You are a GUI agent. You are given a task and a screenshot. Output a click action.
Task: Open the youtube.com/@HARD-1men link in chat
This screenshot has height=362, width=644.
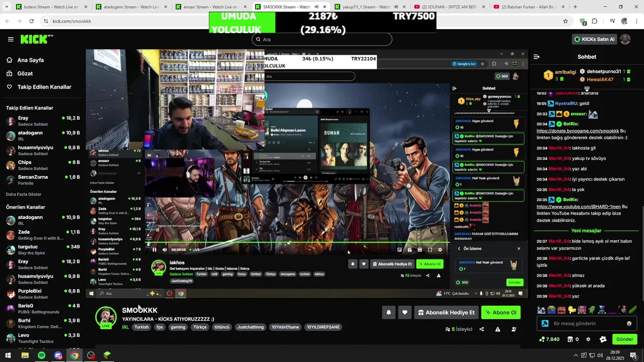(579, 207)
